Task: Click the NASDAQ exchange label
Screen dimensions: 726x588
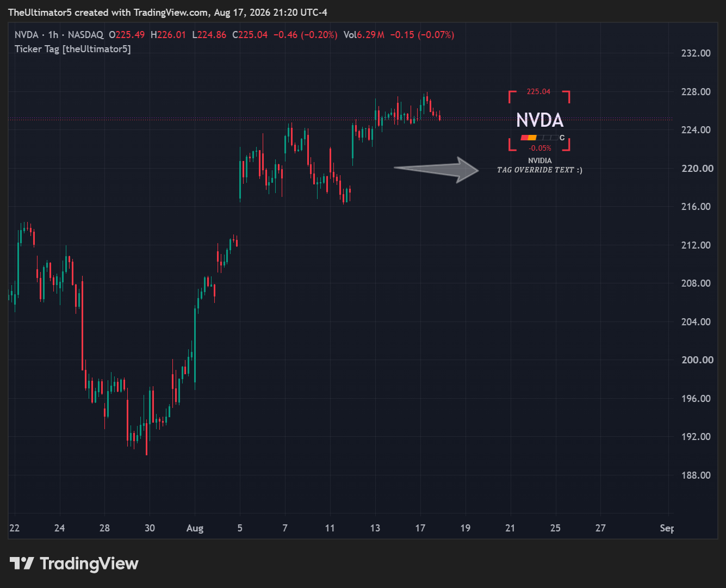Action: 85,35
